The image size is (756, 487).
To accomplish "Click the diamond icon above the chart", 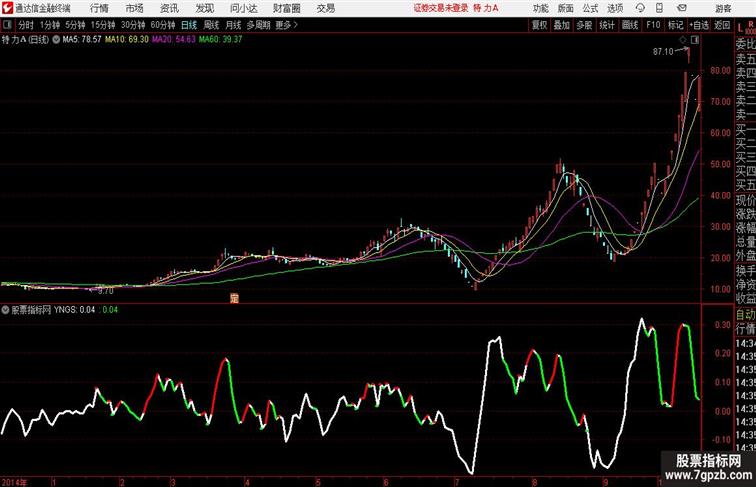I will click(683, 40).
